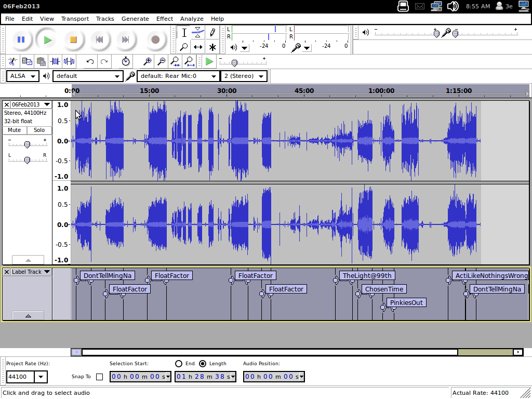Screen dimensions: 532x399
Task: Activate the Multi-tool asterisk icon
Action: pyautogui.click(x=212, y=47)
